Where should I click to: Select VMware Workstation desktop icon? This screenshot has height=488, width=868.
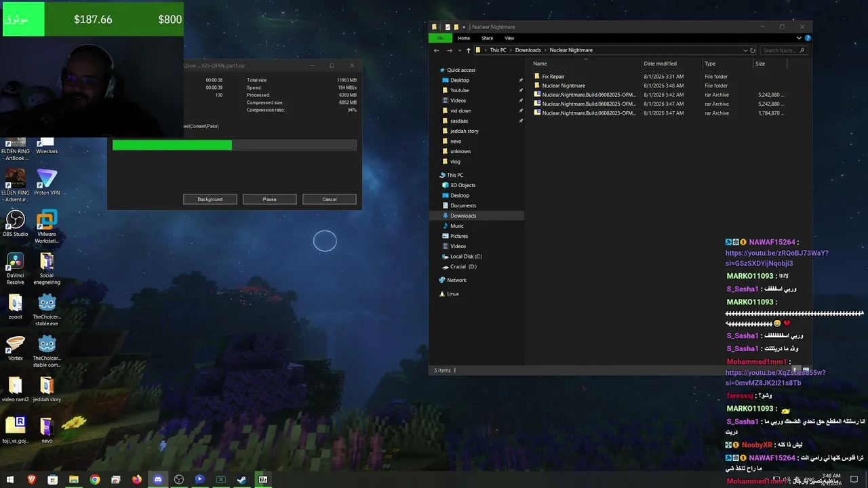(x=47, y=227)
